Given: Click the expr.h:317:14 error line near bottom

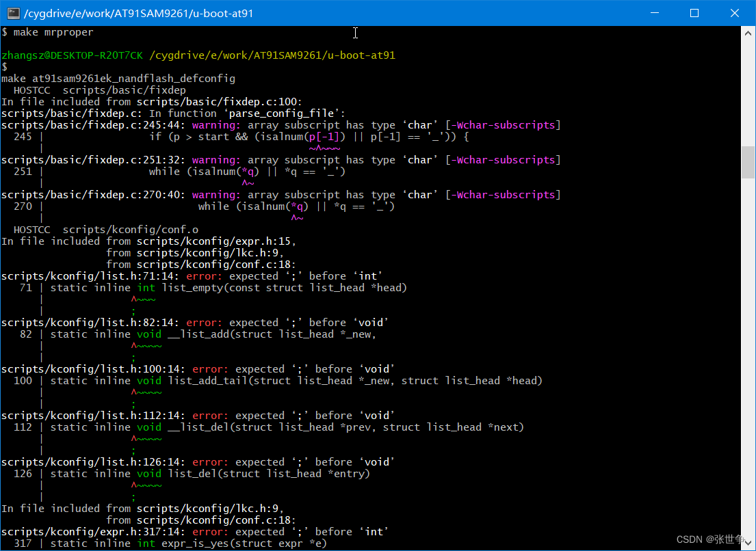Looking at the screenshot, I should (192, 531).
